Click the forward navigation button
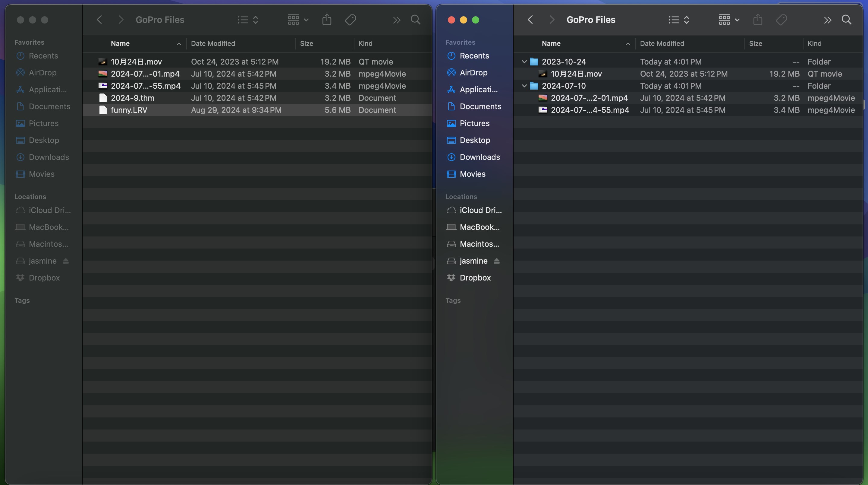 pos(121,20)
